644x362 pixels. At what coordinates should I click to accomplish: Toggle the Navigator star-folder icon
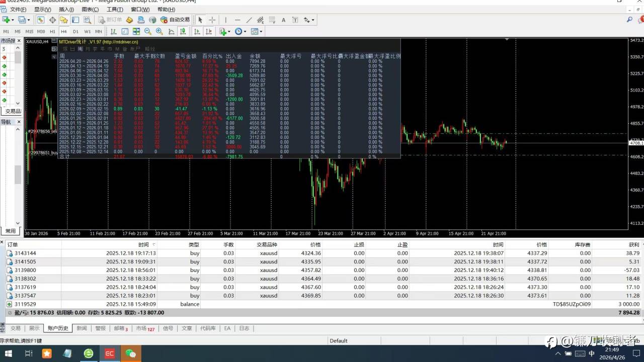point(64,20)
